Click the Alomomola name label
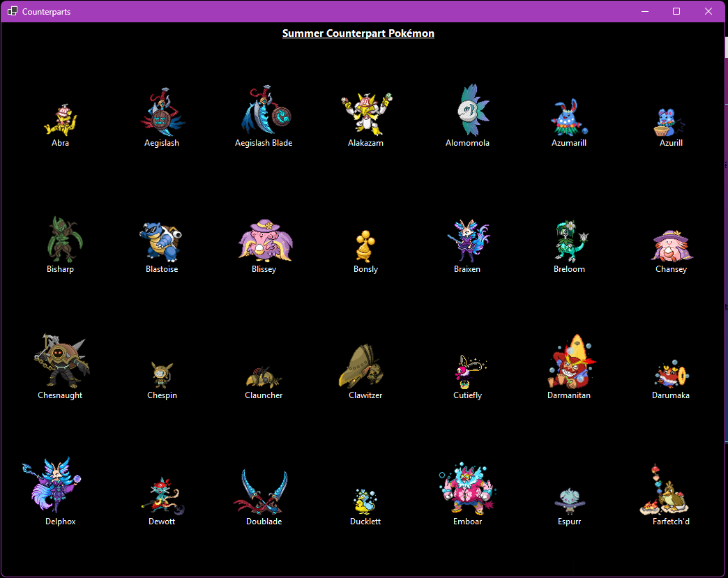 (x=467, y=143)
